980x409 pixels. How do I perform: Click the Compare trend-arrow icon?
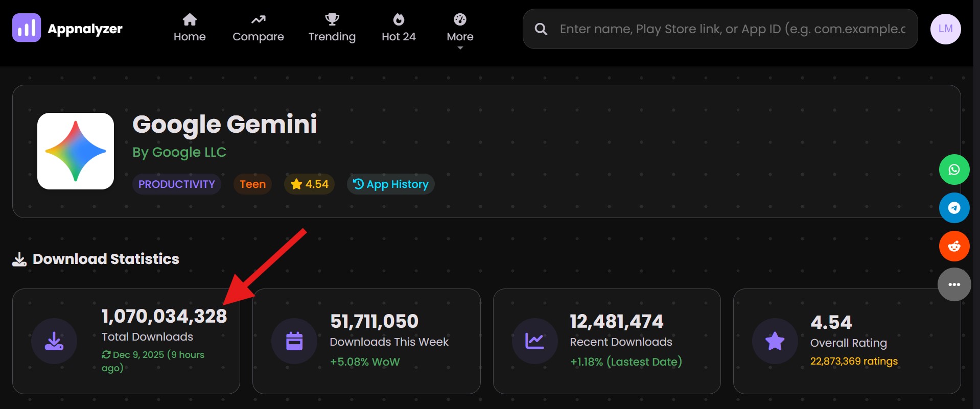point(258,18)
